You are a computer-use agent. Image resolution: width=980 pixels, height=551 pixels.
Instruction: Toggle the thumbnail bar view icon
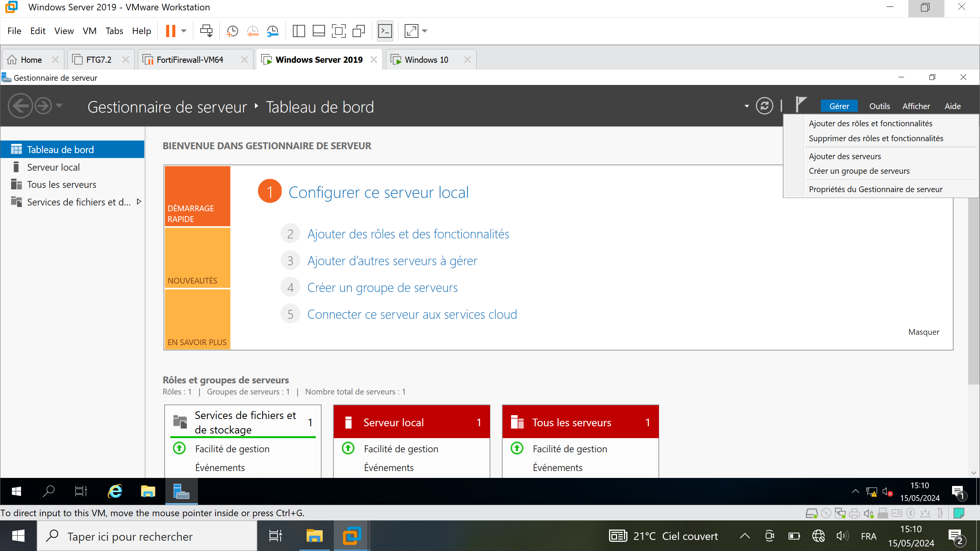[318, 31]
